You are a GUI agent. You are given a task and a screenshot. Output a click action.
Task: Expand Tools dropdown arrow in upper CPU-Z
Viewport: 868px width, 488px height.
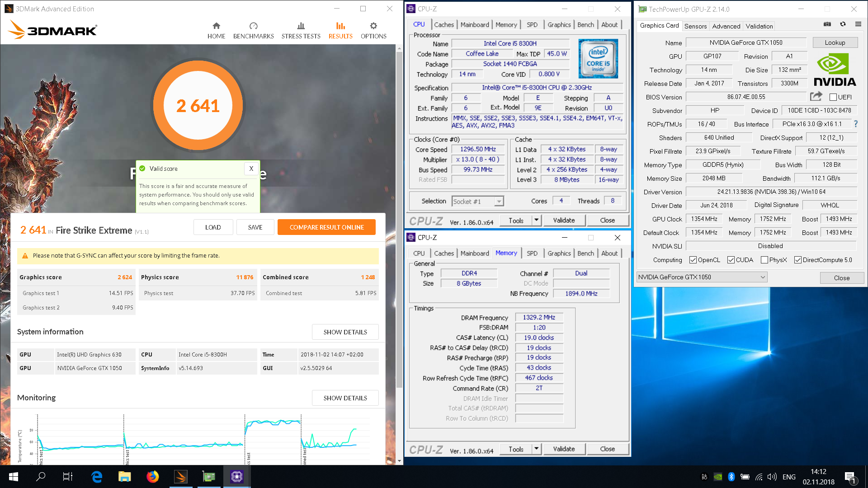pos(536,221)
